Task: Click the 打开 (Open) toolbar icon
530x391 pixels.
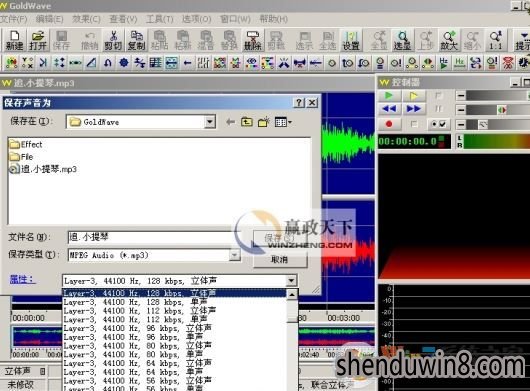Action: (38, 41)
